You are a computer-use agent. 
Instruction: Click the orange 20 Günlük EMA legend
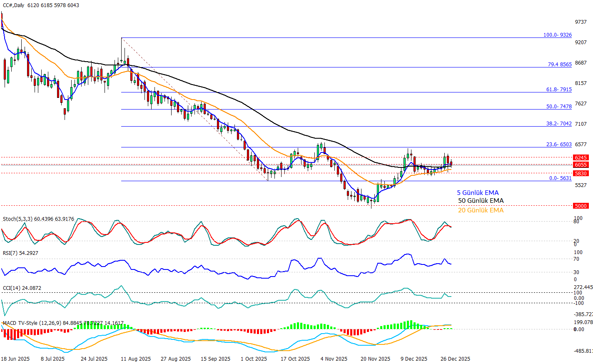[481, 210]
